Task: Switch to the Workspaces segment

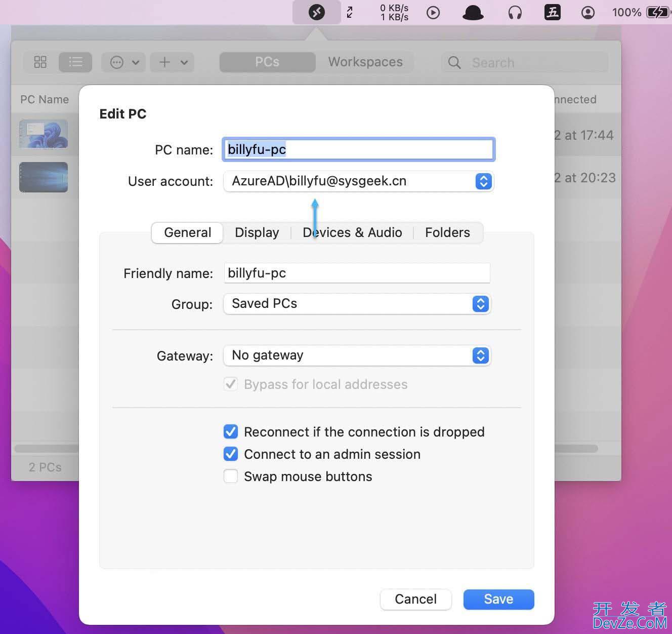Action: 365,62
